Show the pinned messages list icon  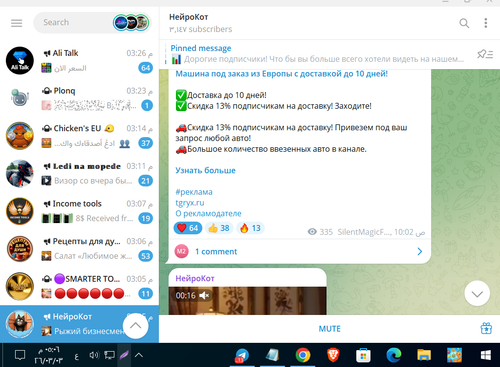[x=485, y=54]
